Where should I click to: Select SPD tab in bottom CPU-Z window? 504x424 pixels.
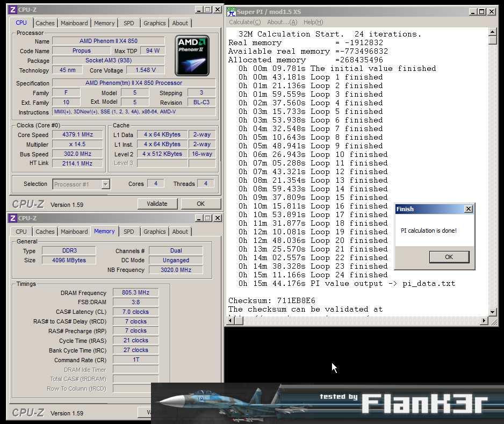(129, 232)
